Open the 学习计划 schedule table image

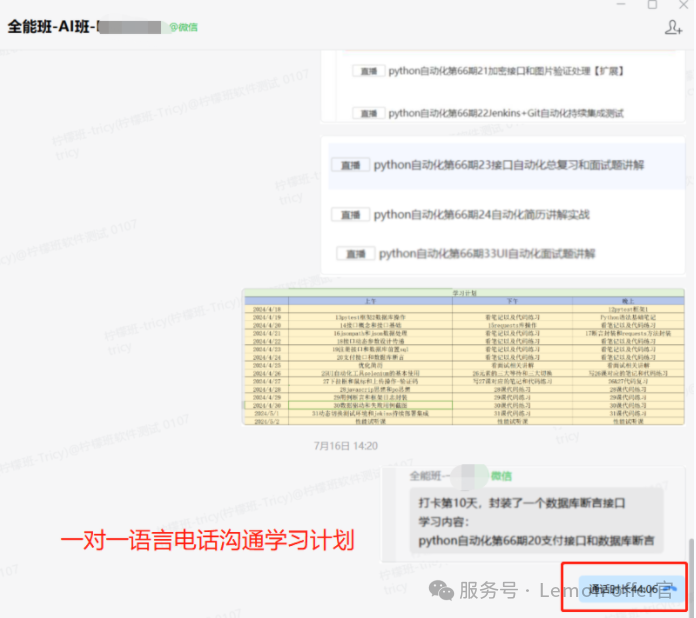(x=463, y=358)
